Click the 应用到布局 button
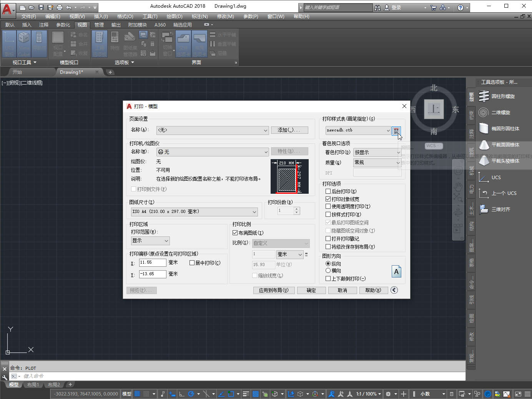This screenshot has width=532, height=399. click(x=274, y=290)
